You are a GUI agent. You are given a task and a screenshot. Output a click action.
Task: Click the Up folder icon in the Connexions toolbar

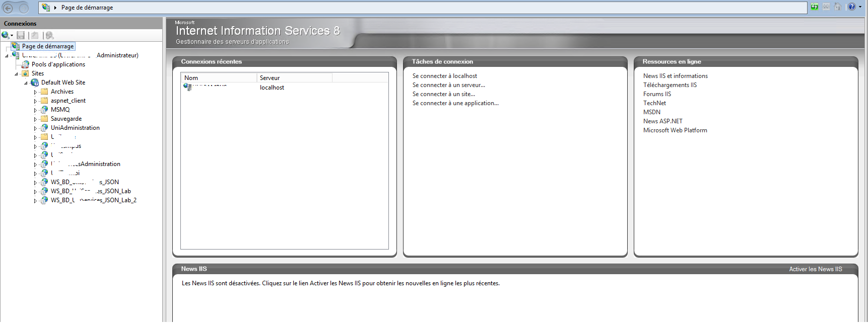(35, 35)
